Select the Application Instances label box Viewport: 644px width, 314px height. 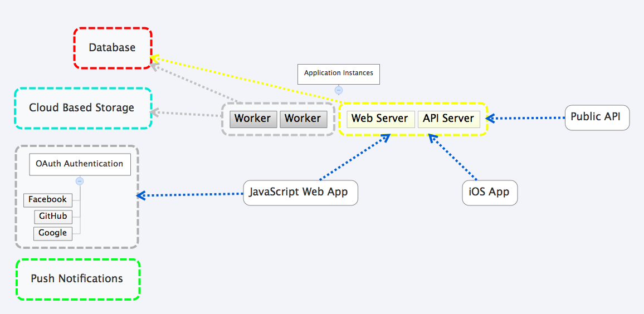pos(338,73)
